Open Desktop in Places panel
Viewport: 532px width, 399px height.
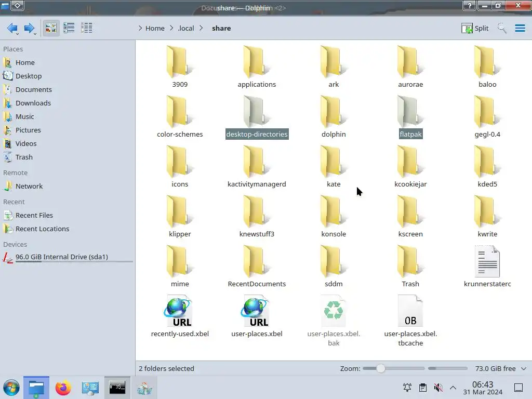29,76
